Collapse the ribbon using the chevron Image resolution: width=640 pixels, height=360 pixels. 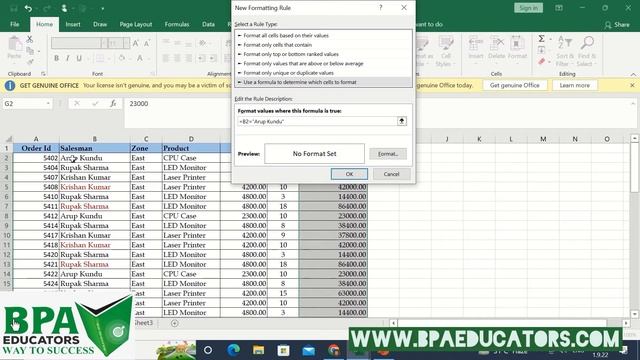point(633,74)
